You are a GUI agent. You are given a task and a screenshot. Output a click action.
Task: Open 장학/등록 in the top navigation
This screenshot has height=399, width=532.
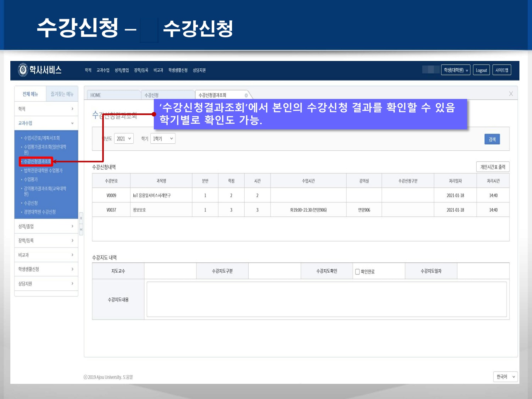tap(141, 70)
